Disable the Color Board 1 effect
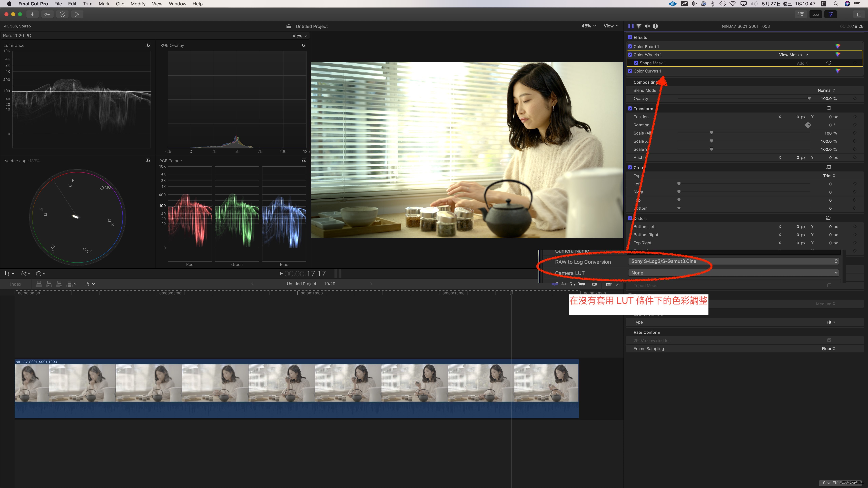Viewport: 868px width, 488px height. [x=630, y=46]
